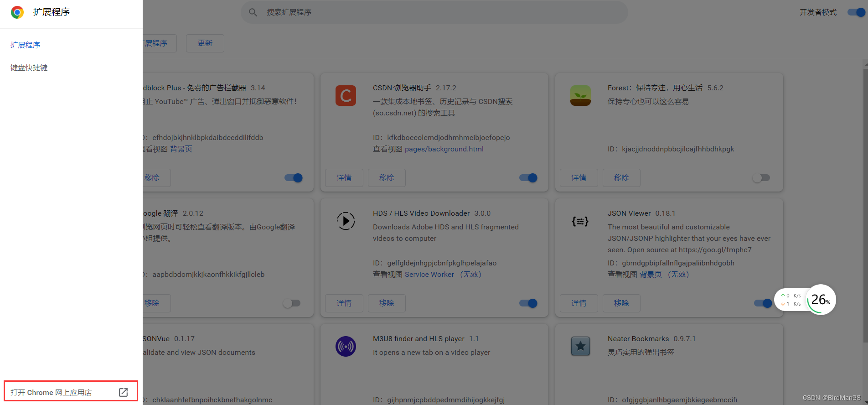Click the 搜索扩展程序 search field
The width and height of the screenshot is (868, 405).
pyautogui.click(x=434, y=12)
